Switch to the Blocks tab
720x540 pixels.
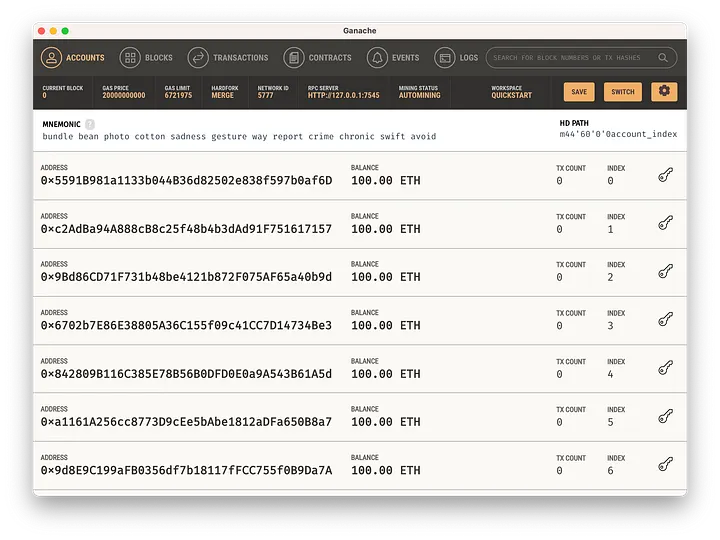pyautogui.click(x=147, y=58)
